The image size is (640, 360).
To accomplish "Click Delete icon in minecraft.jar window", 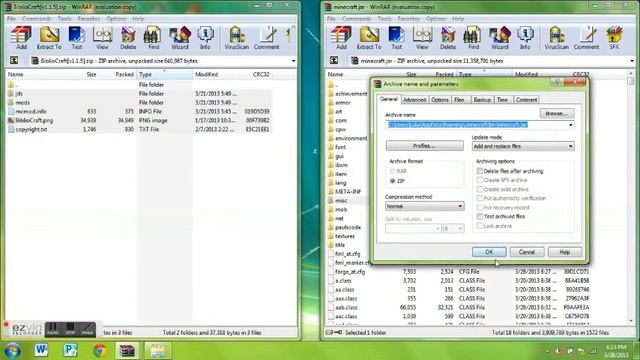I will tap(448, 38).
